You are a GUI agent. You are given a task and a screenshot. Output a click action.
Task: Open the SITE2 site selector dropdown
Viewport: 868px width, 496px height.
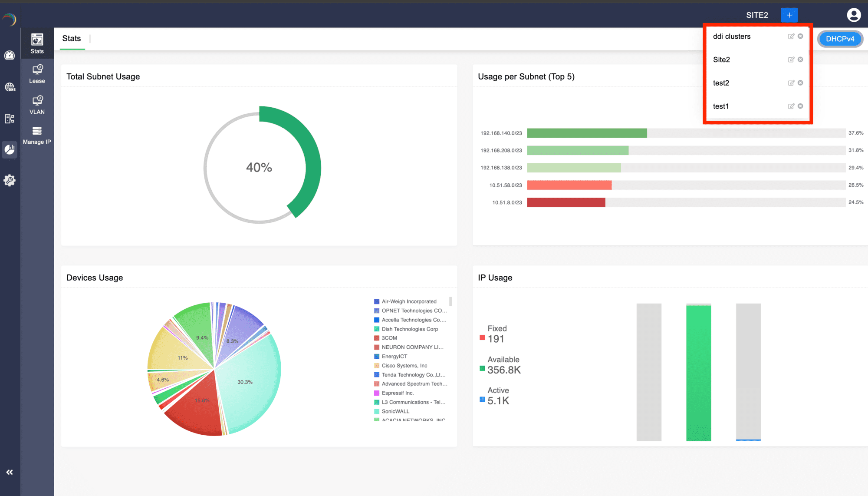[x=757, y=14]
